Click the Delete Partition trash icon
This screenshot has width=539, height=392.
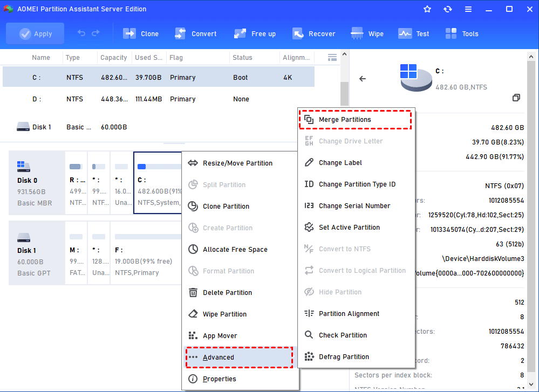(193, 293)
